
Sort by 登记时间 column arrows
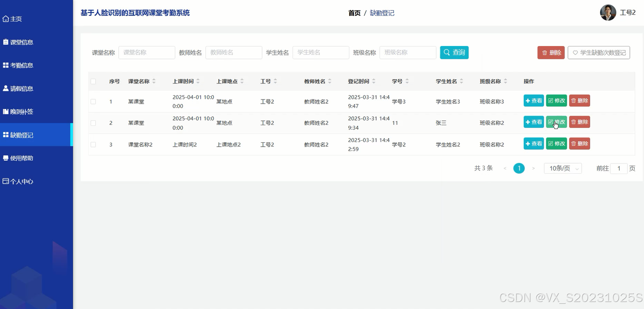tap(374, 81)
